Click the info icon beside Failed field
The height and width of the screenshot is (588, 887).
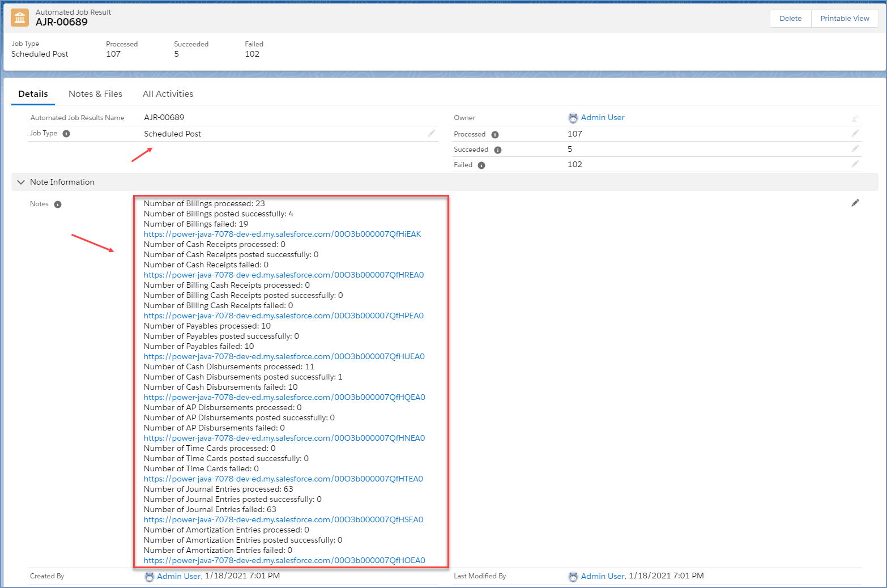point(481,165)
